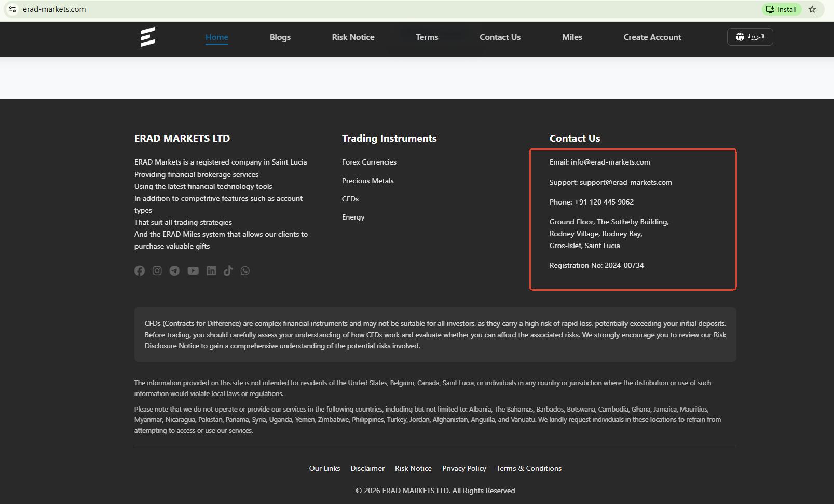Bookmark this page with the star icon
This screenshot has height=504, width=834.
tap(812, 9)
